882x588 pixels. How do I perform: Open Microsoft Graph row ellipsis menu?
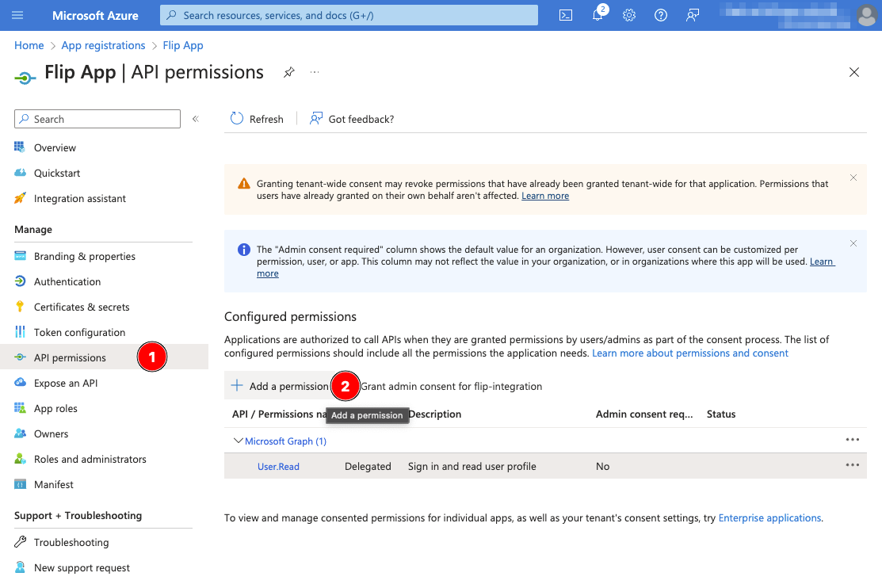click(x=852, y=440)
